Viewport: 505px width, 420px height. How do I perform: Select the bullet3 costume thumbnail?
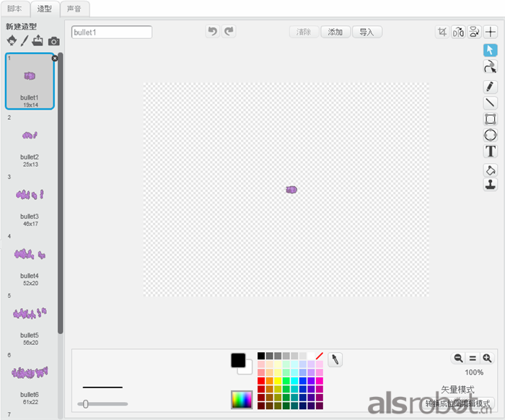30,200
